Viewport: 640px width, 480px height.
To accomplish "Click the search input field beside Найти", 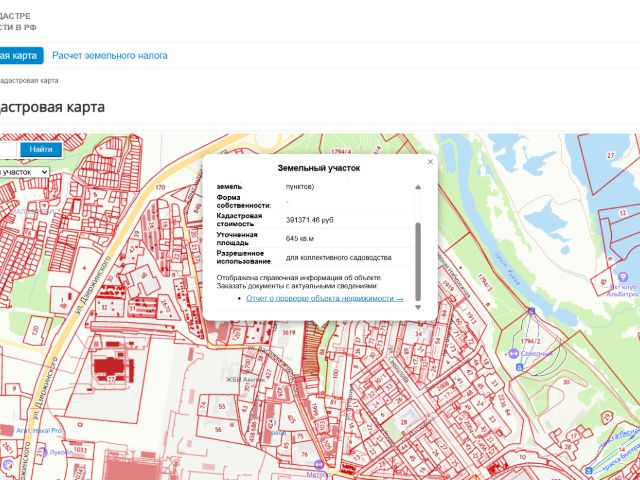I will (8, 150).
